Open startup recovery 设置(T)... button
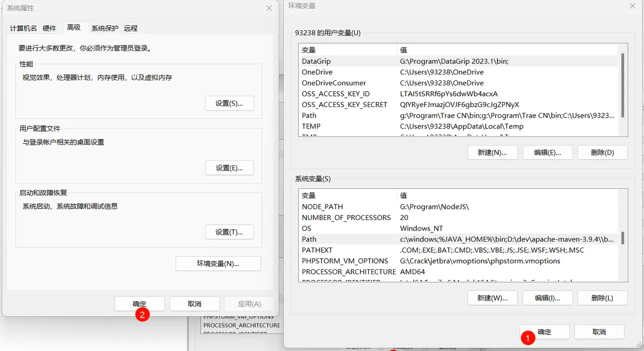 229,232
